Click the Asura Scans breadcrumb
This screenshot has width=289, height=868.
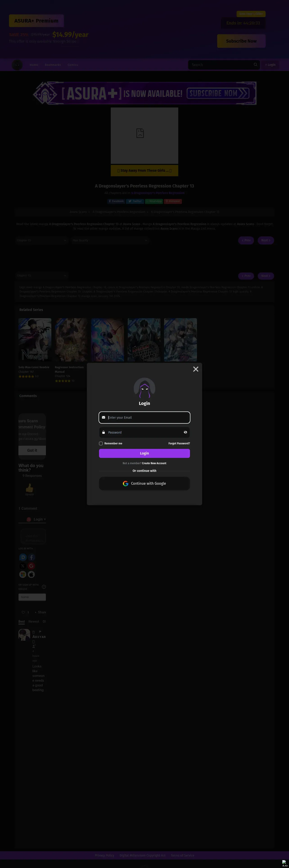click(78, 212)
